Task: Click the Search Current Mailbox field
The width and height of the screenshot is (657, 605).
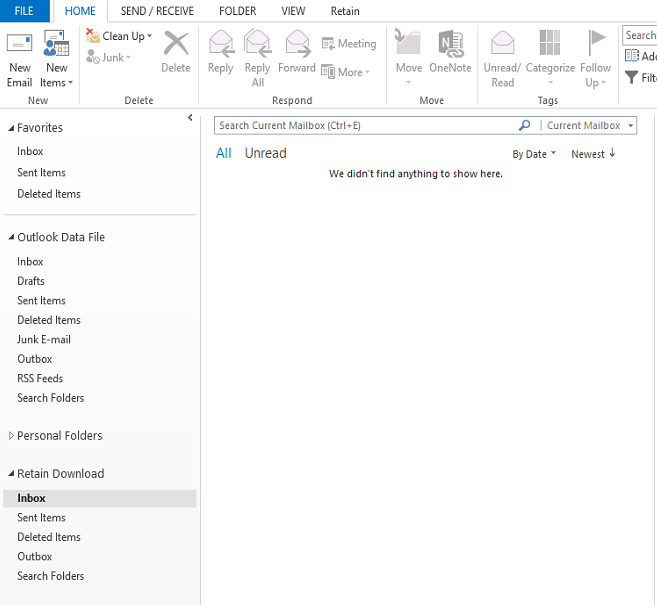Action: click(x=365, y=126)
